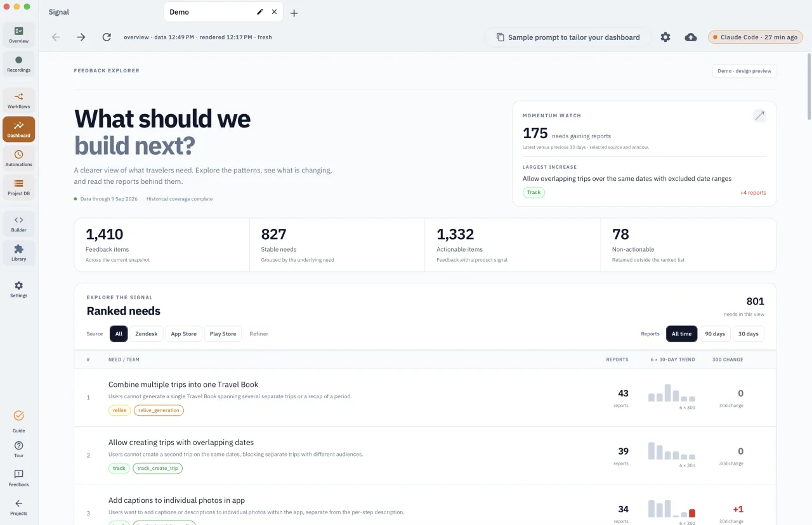This screenshot has height=525, width=812.
Task: Close the Demo tab
Action: click(x=274, y=12)
